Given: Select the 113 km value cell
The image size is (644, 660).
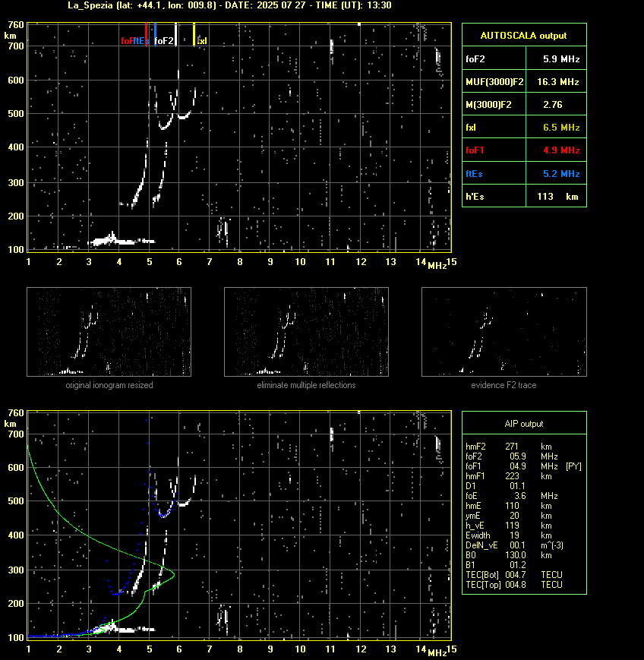Looking at the screenshot, I should [x=556, y=196].
